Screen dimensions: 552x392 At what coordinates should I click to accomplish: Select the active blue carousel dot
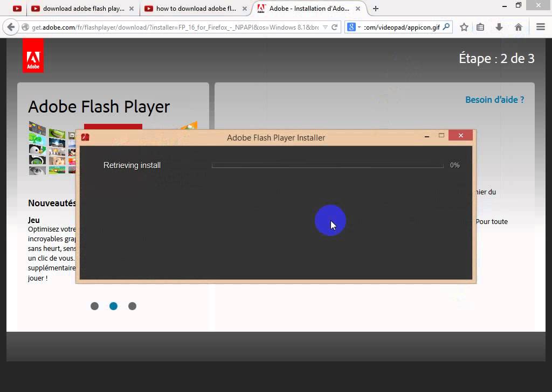pos(113,306)
